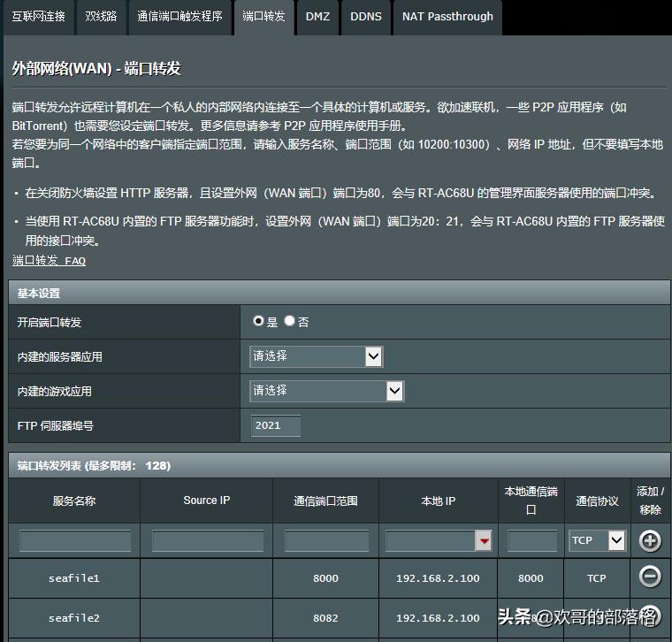Switch to the 互联网连接 tab
Image resolution: width=672 pixels, height=642 pixels.
pos(39,17)
